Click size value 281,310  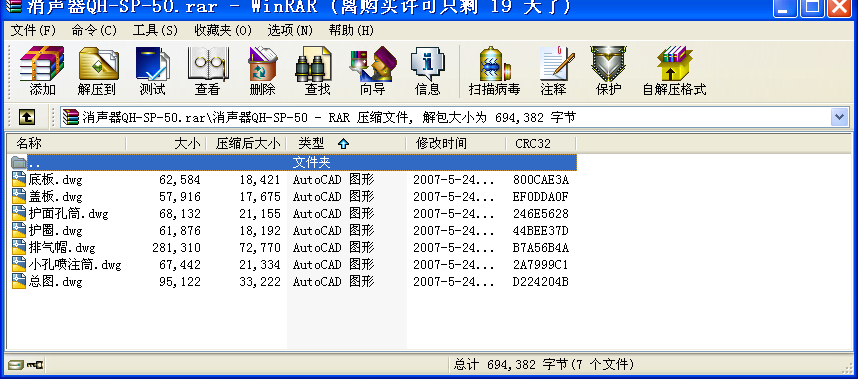(176, 248)
